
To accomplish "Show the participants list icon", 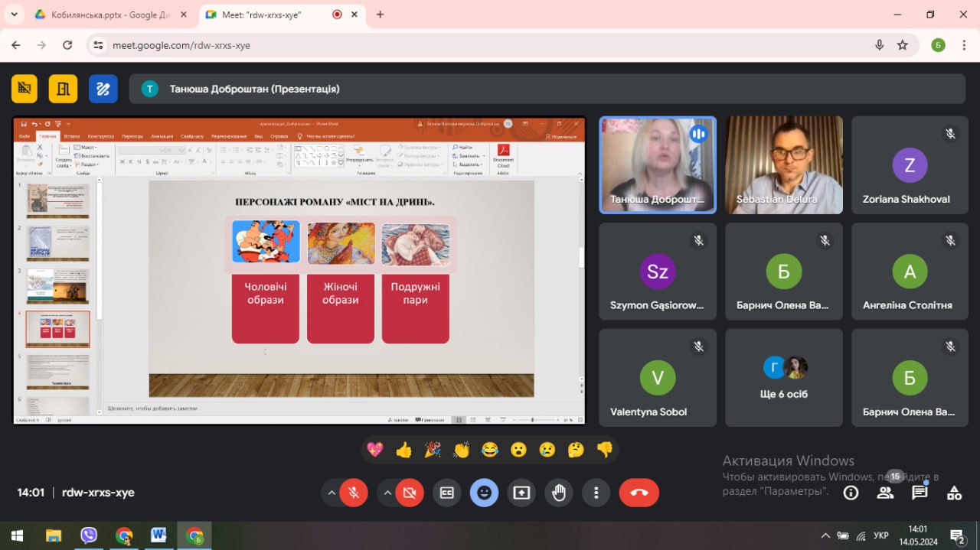I will (x=885, y=493).
